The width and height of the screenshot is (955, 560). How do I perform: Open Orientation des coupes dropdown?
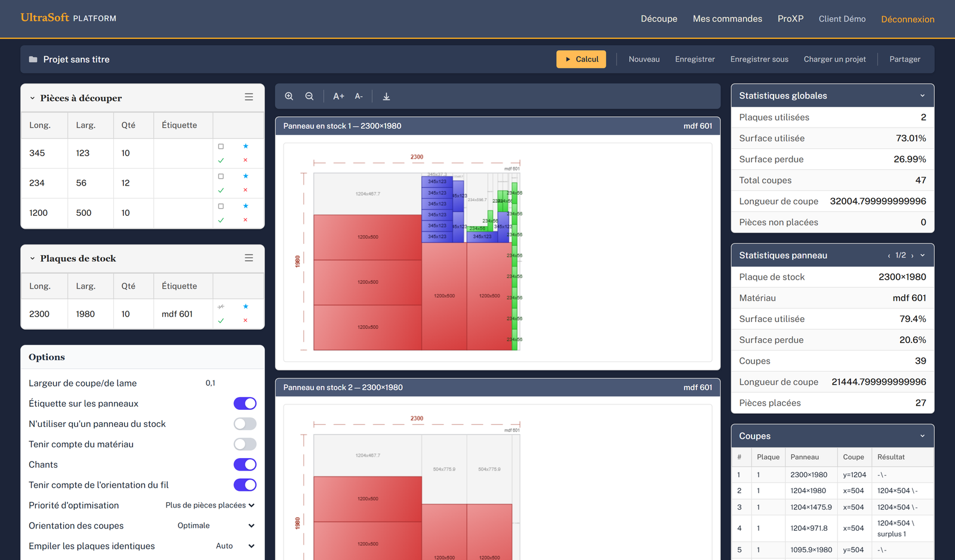[x=216, y=525]
